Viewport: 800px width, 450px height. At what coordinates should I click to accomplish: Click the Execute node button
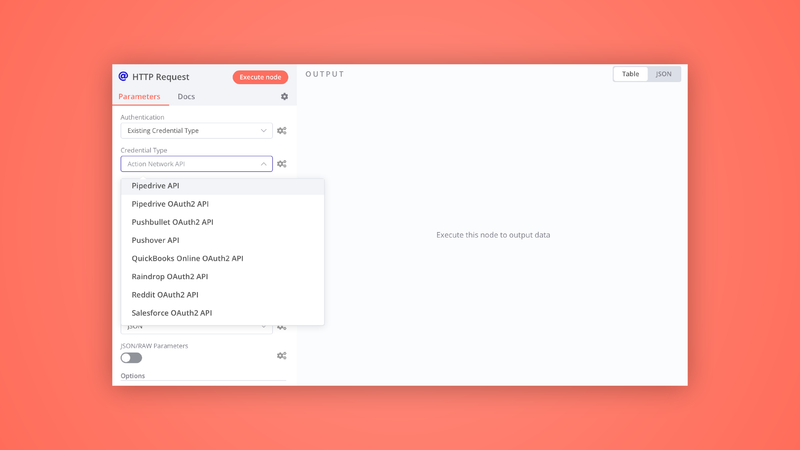tap(260, 77)
